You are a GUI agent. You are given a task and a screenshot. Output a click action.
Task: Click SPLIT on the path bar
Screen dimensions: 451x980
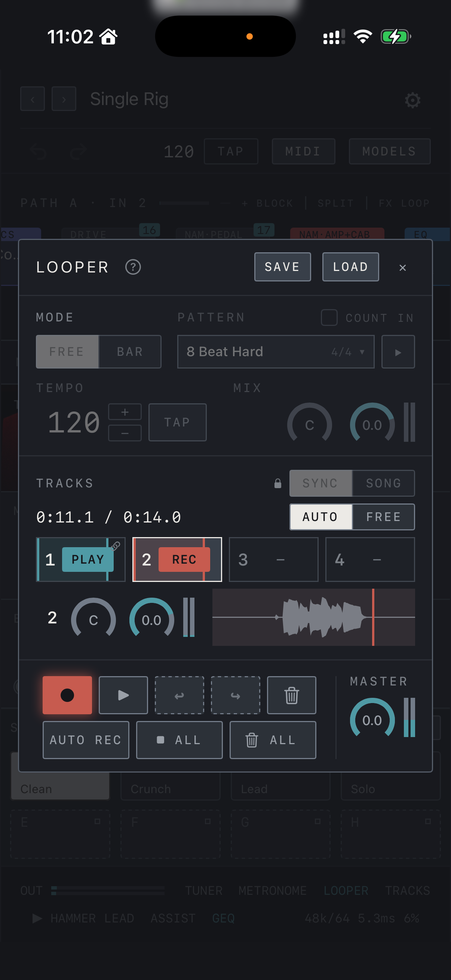pyautogui.click(x=336, y=203)
